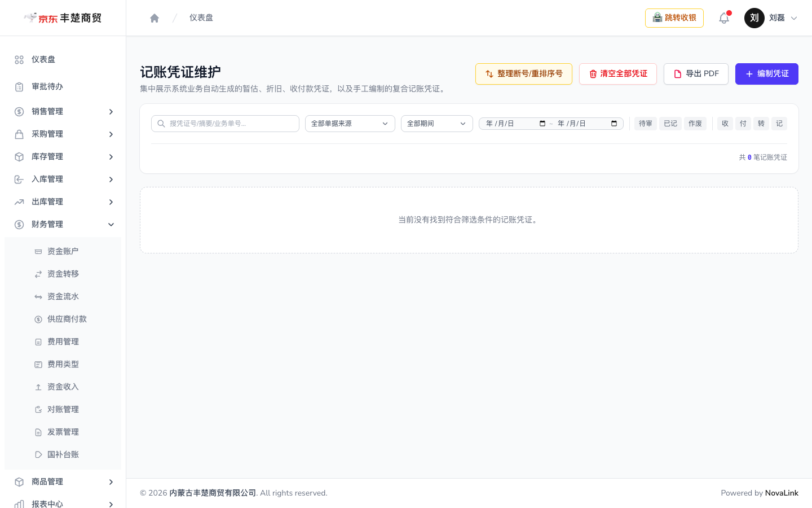
Task: Click the 跳转收银 button
Action: tap(674, 18)
